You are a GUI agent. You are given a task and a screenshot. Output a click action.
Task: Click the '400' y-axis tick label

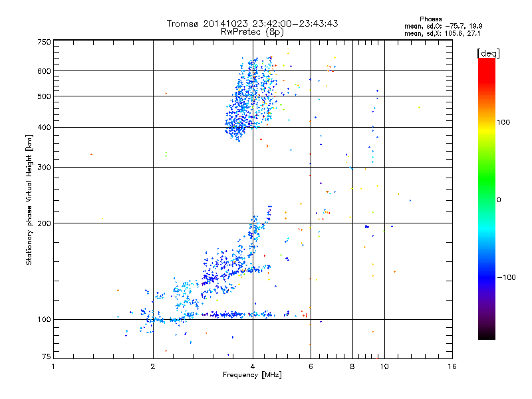(x=44, y=128)
